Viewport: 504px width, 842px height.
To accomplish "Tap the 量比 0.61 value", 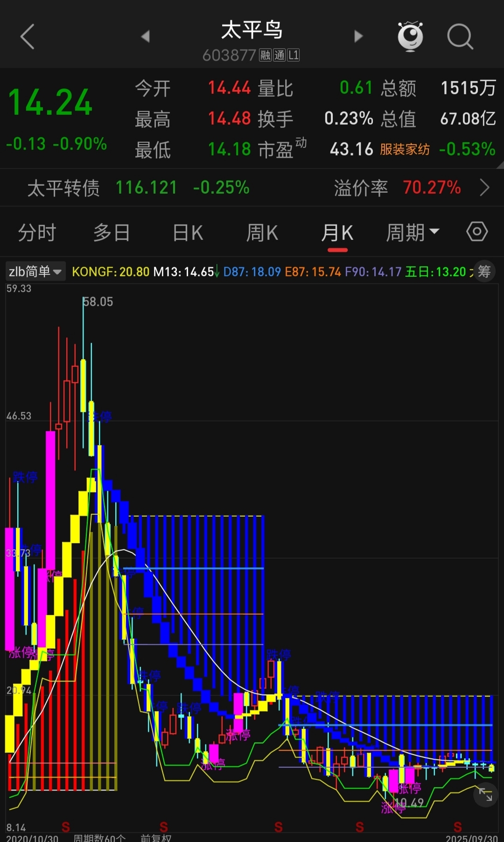I will tap(356, 88).
